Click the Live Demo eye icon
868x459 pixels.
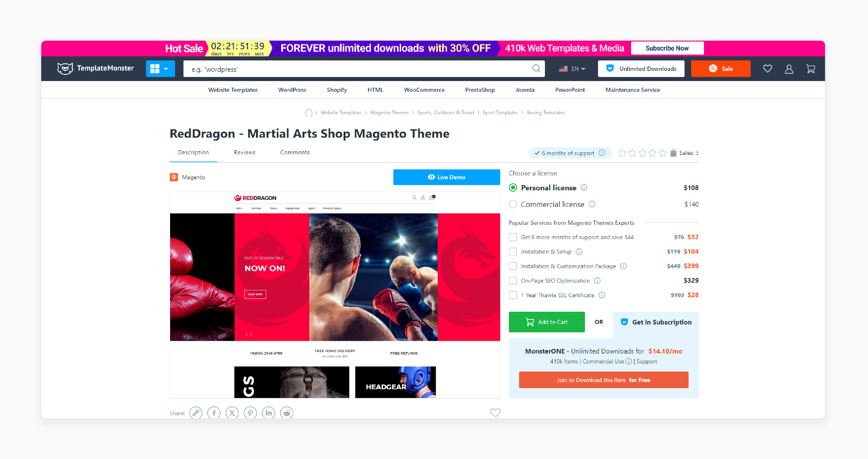pos(431,177)
